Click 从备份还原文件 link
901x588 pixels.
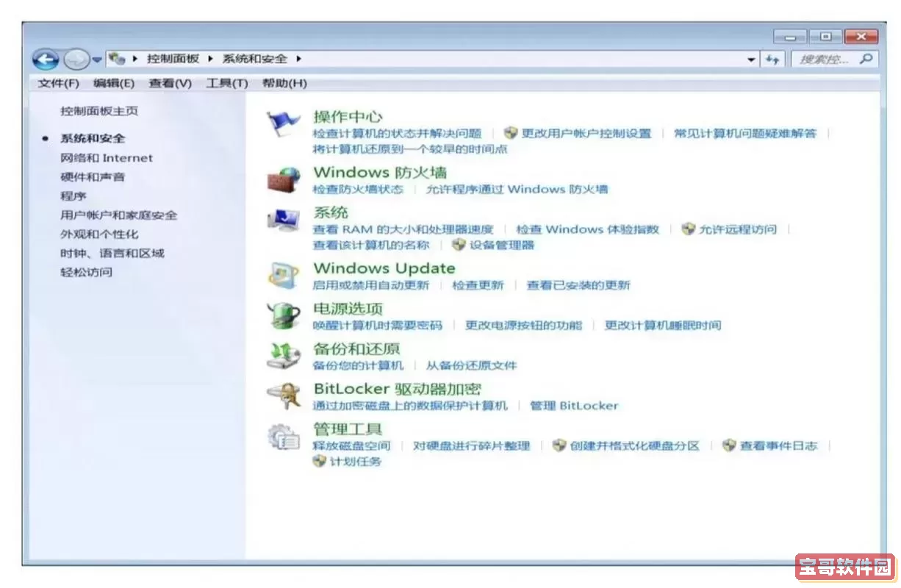point(472,365)
